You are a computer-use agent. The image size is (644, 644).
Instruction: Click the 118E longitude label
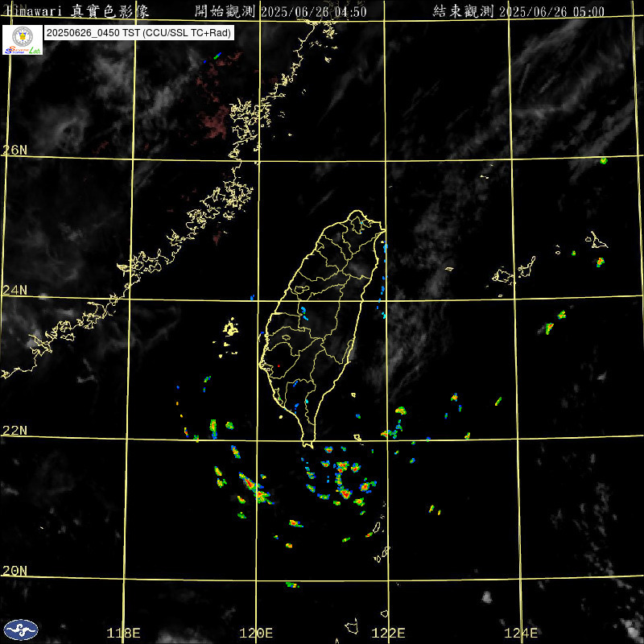pyautogui.click(x=123, y=633)
